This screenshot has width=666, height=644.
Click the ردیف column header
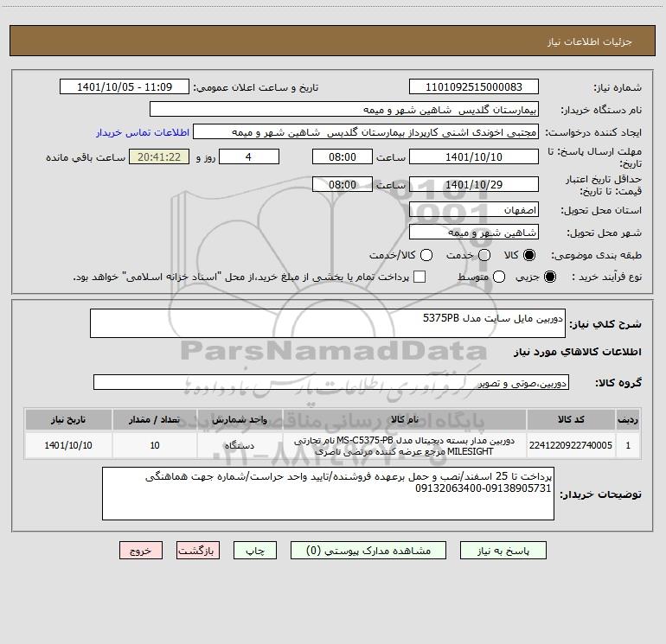tap(628, 419)
